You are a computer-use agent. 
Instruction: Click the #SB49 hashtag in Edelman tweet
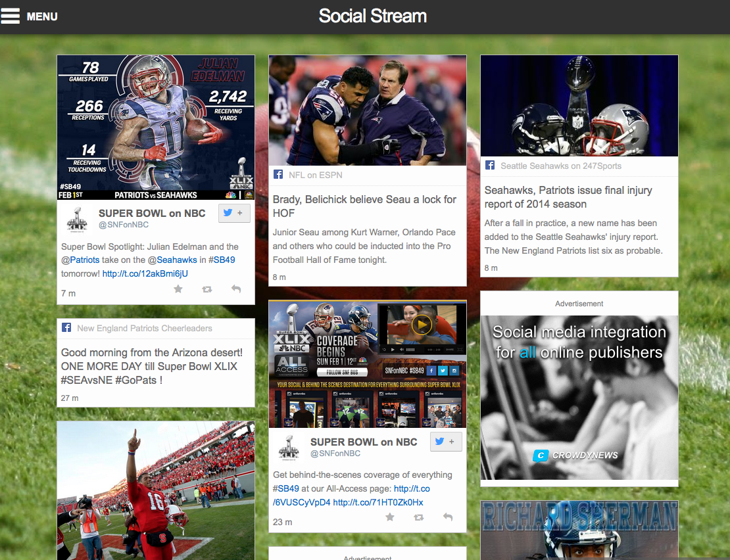click(222, 260)
